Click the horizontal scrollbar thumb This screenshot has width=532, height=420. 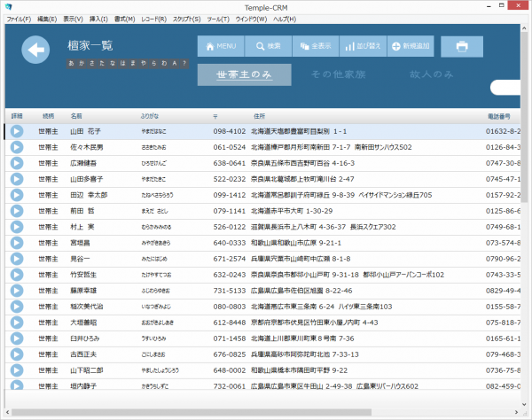[191, 413]
